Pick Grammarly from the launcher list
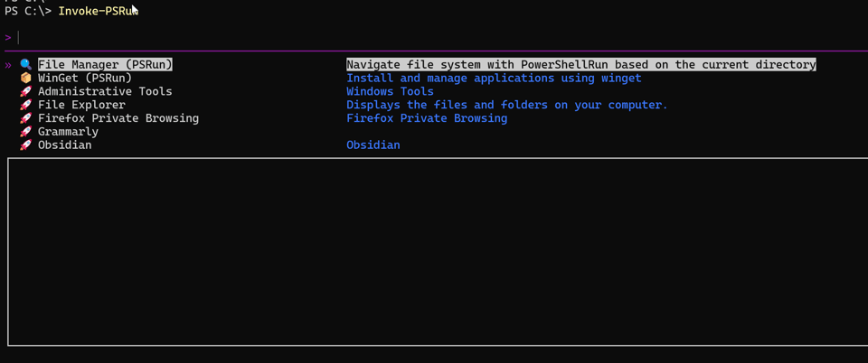The height and width of the screenshot is (363, 868). pyautogui.click(x=68, y=132)
